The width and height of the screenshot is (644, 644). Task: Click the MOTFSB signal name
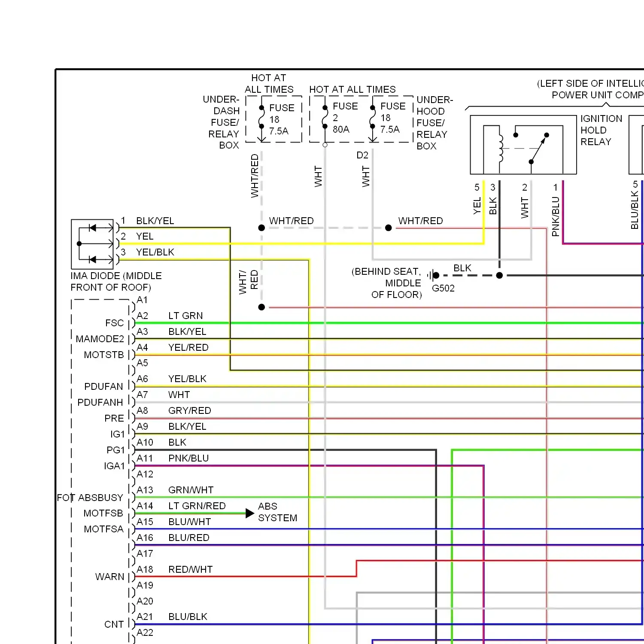click(x=103, y=513)
